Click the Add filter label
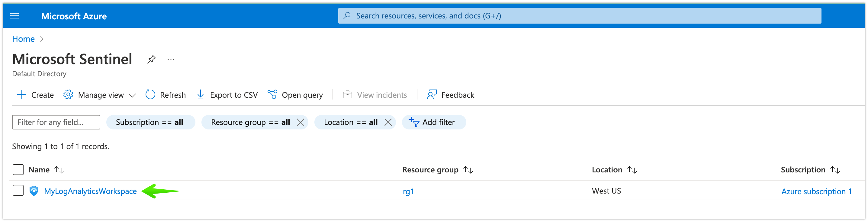868x222 pixels. (x=439, y=122)
